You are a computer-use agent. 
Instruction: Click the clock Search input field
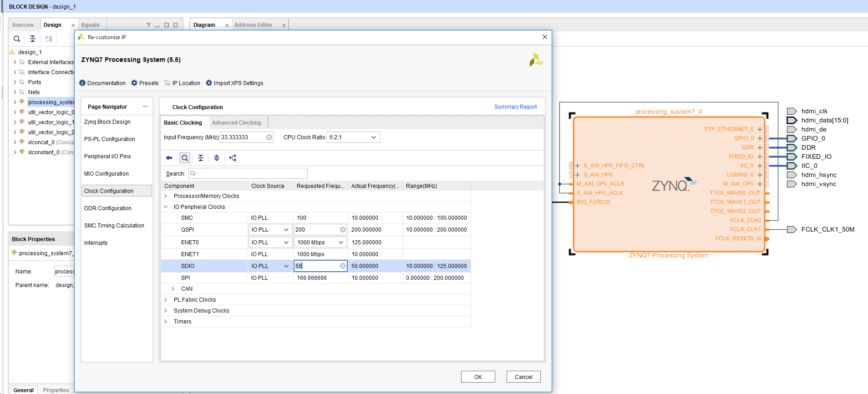click(x=248, y=173)
